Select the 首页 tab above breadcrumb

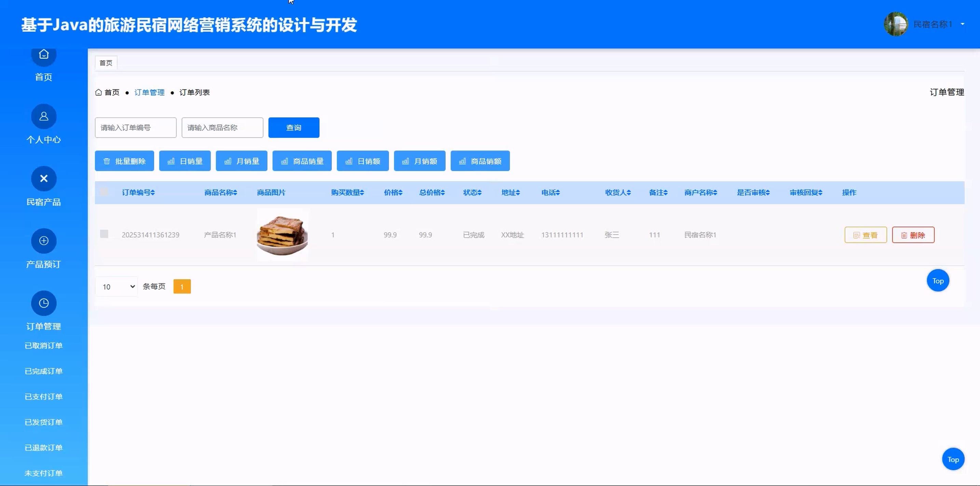(106, 63)
